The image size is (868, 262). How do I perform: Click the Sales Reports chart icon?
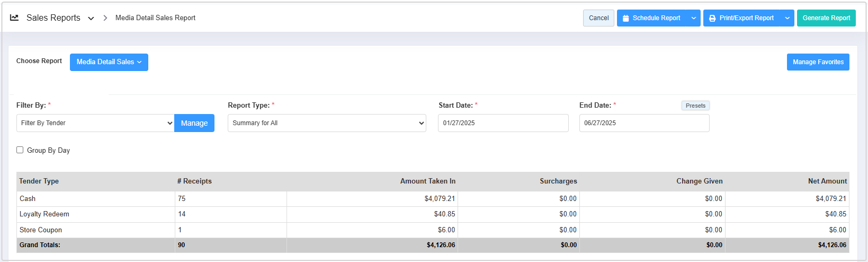coord(14,18)
